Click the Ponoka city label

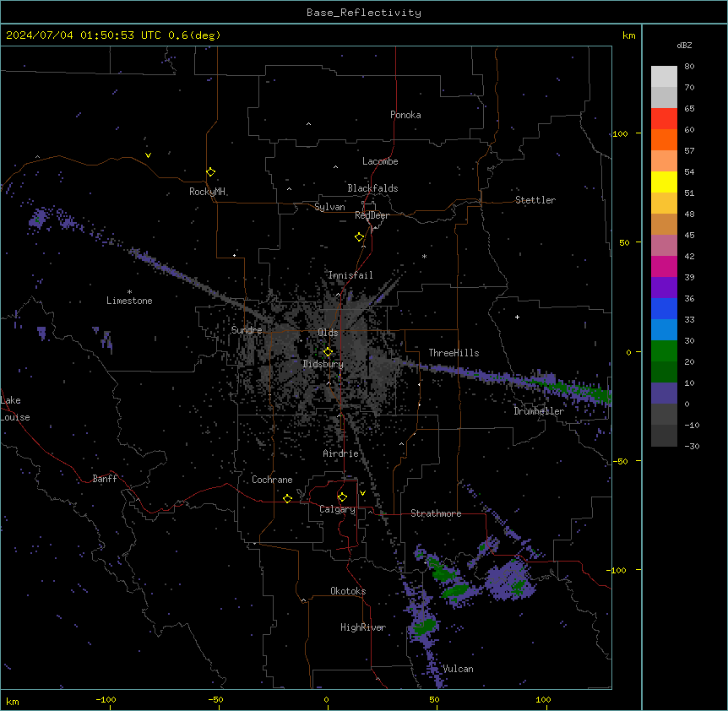[x=405, y=115]
